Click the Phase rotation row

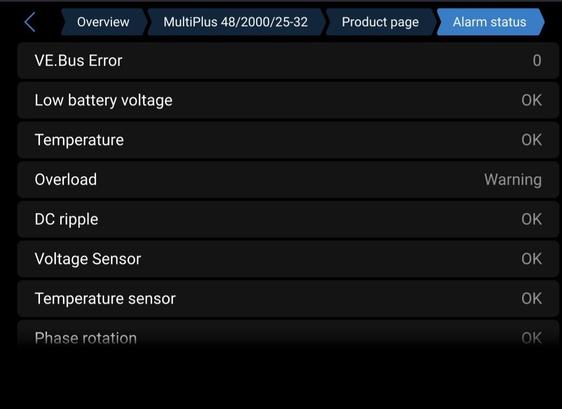click(x=288, y=337)
